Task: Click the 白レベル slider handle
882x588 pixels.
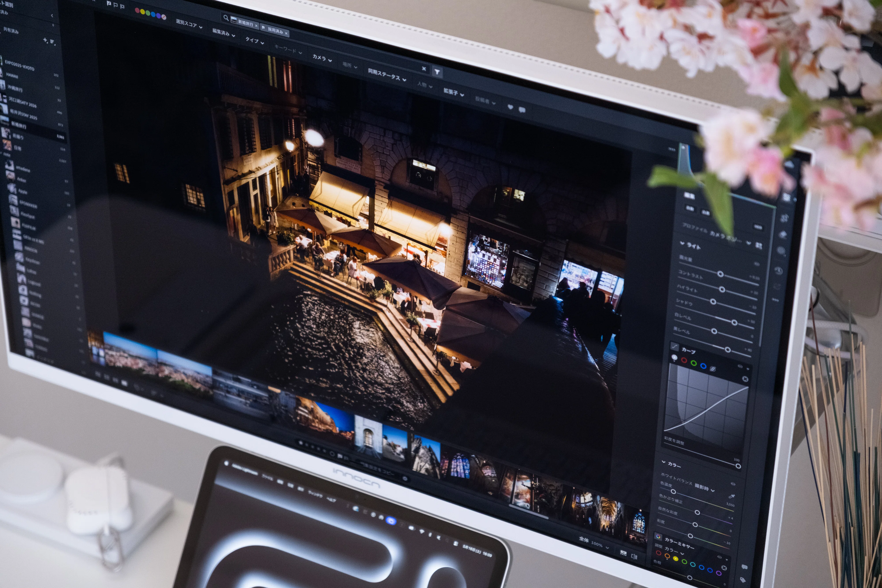Action: click(714, 331)
